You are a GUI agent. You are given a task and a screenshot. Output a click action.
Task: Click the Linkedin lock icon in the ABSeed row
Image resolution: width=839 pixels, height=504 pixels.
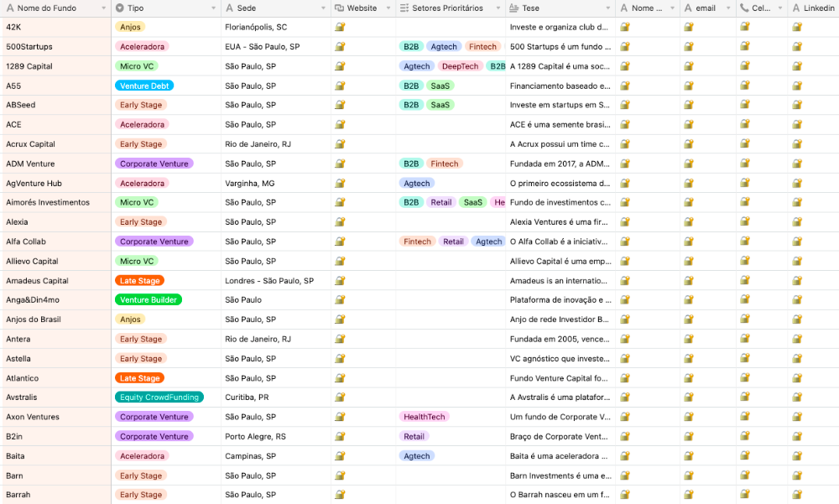click(x=797, y=104)
